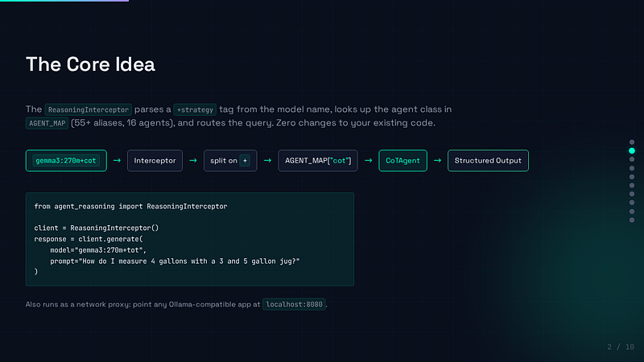The height and width of the screenshot is (362, 644).
Task: Select the fourth slide navigation dot
Action: tap(632, 168)
